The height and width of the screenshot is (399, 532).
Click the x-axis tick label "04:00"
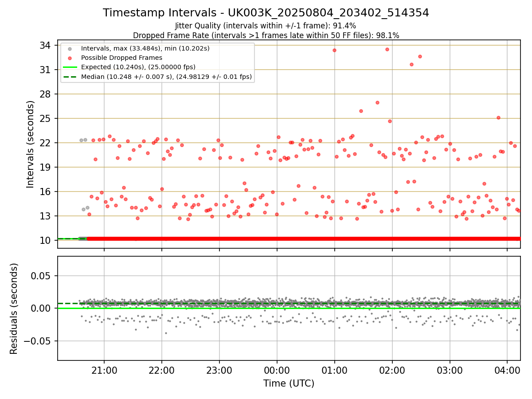click(508, 370)
